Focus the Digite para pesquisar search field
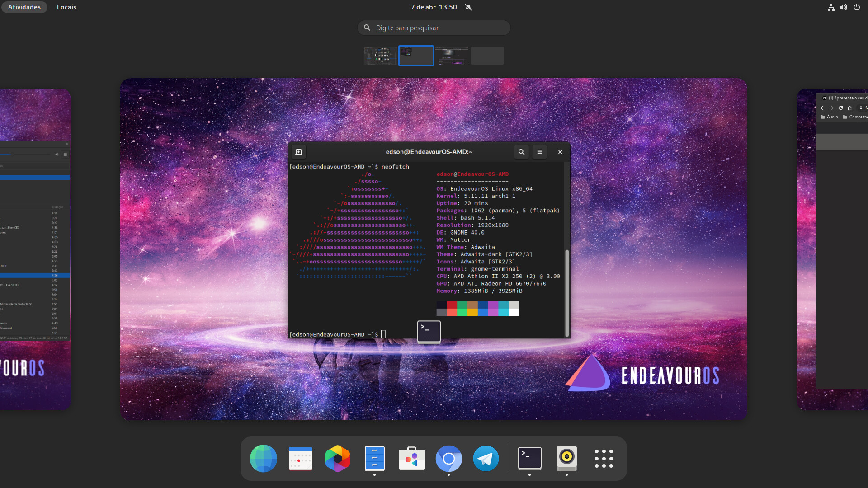The image size is (868, 488). pyautogui.click(x=434, y=28)
